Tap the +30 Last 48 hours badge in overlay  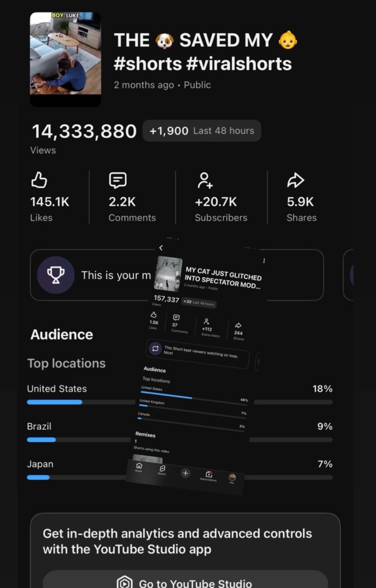[x=199, y=303]
